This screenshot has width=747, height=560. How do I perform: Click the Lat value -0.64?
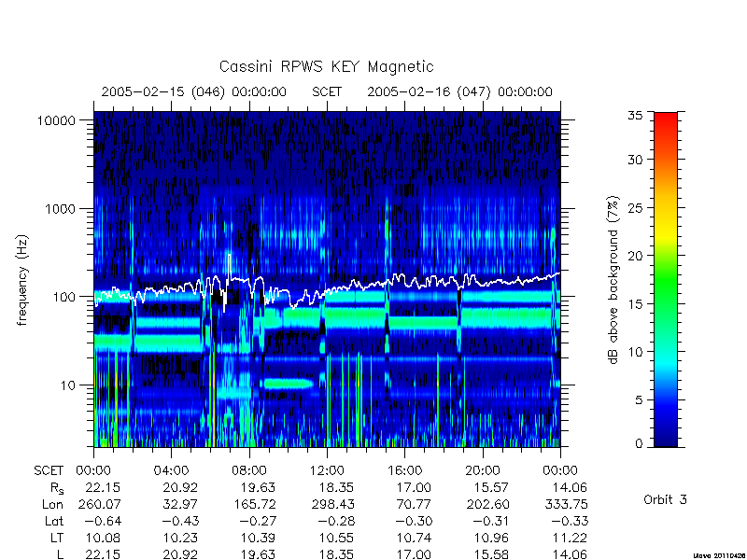point(103,522)
